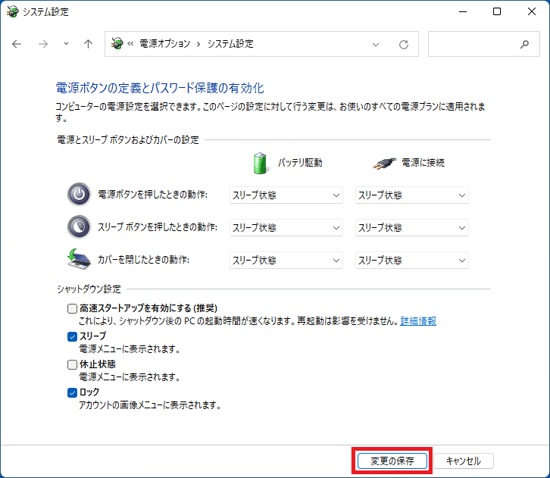
Task: Click the キャンセル button
Action: point(463,461)
